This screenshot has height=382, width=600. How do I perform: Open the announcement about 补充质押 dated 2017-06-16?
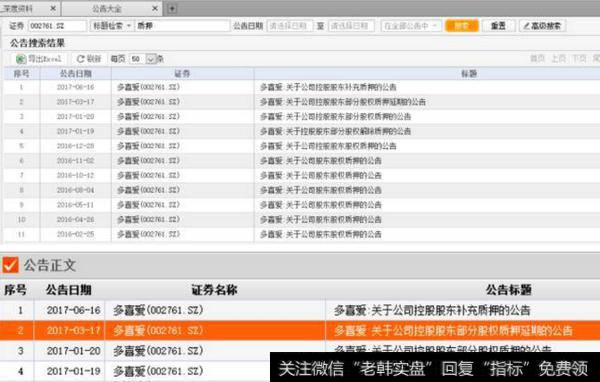click(x=328, y=87)
